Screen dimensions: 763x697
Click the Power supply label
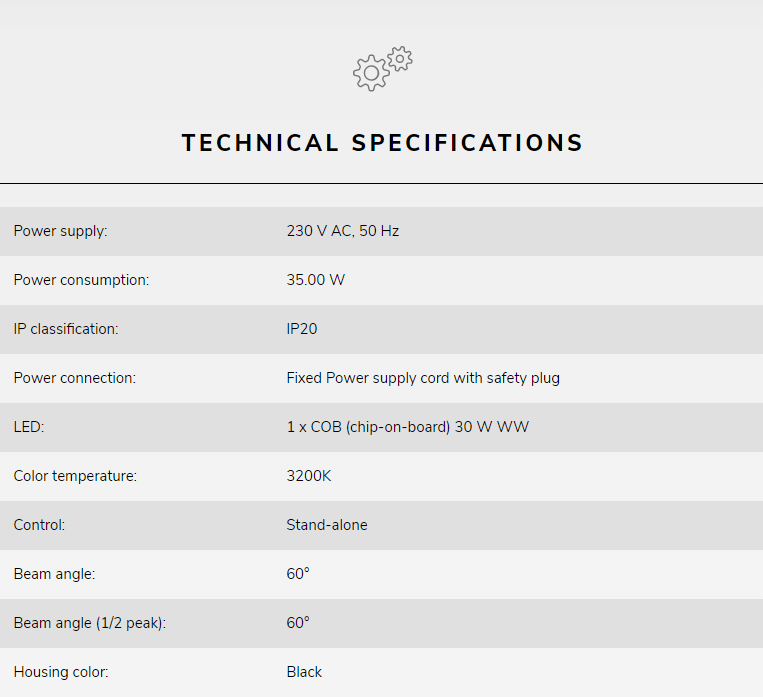click(x=60, y=231)
